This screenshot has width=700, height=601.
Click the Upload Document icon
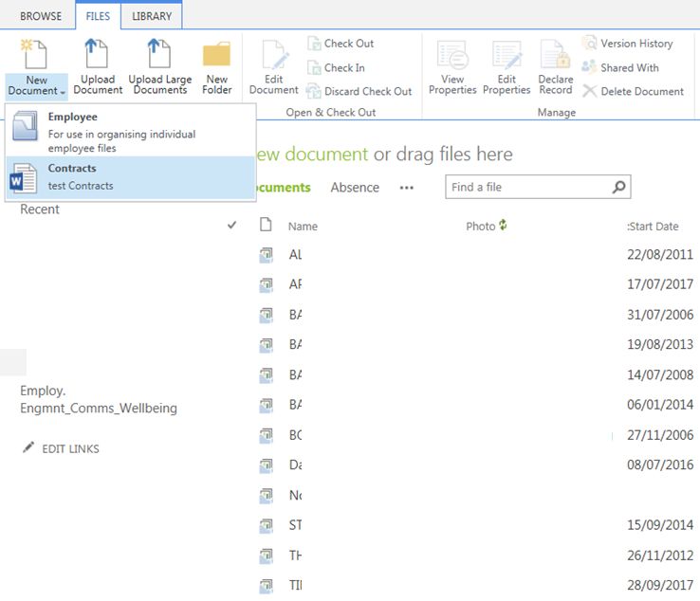(97, 53)
